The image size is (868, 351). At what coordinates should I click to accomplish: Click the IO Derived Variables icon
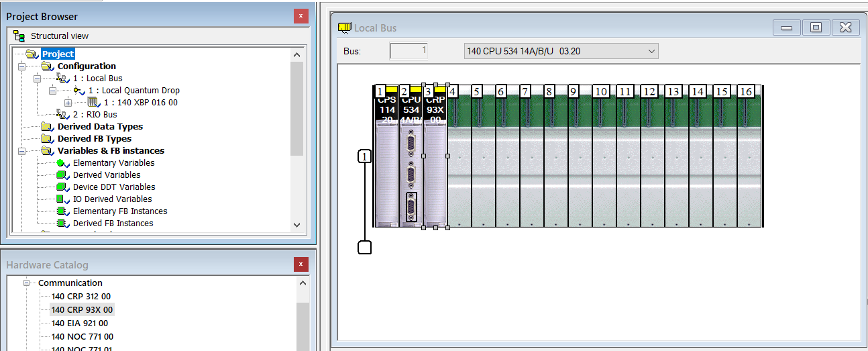tap(63, 199)
